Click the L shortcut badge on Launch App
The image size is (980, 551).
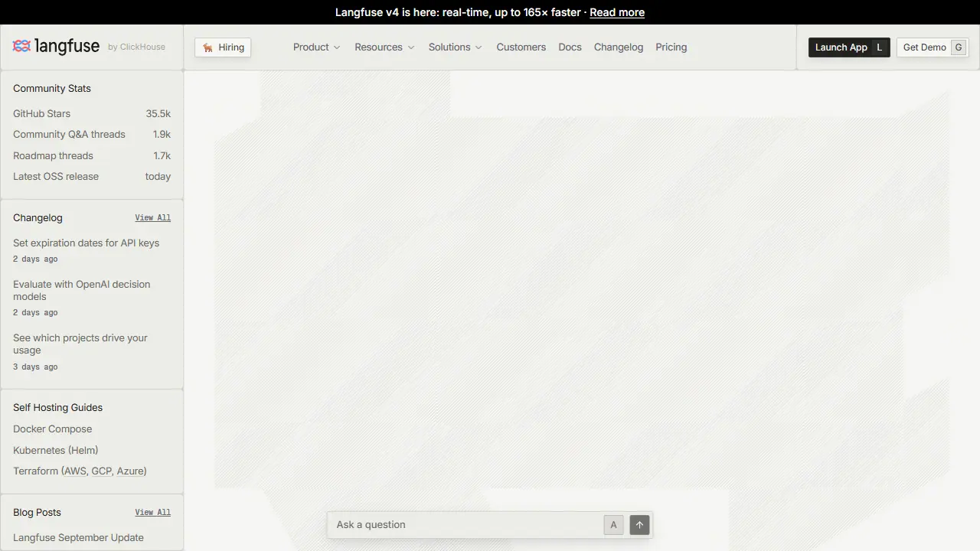pyautogui.click(x=879, y=47)
